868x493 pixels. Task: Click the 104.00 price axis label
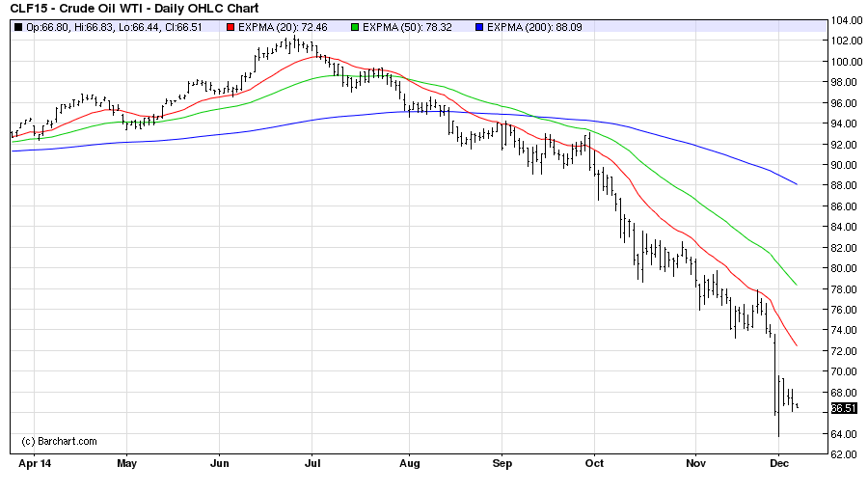[847, 20]
